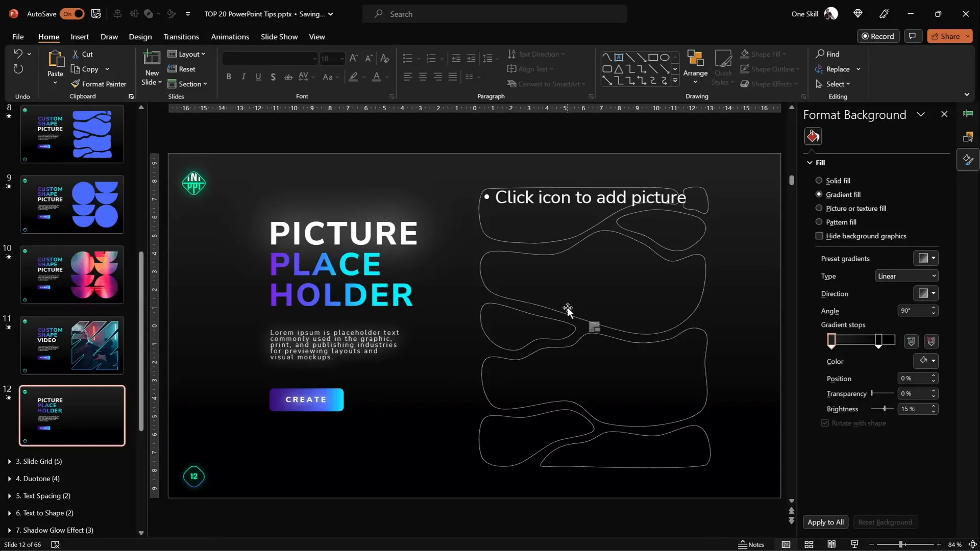Image resolution: width=980 pixels, height=551 pixels.
Task: Click the Search box in title bar
Action: [x=495, y=14]
